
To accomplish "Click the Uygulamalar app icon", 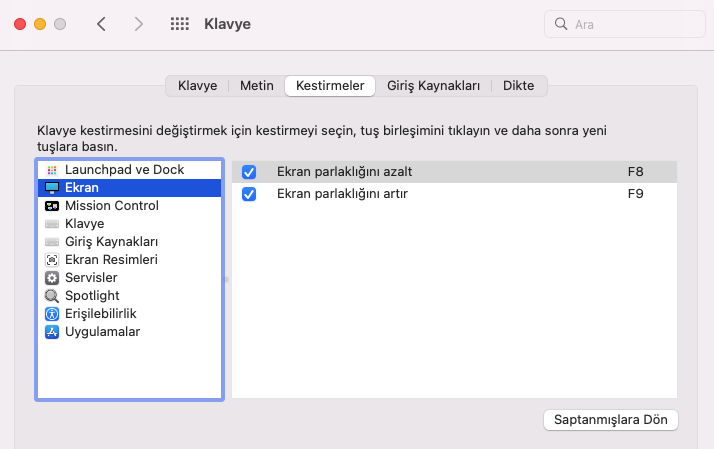I will point(52,332).
